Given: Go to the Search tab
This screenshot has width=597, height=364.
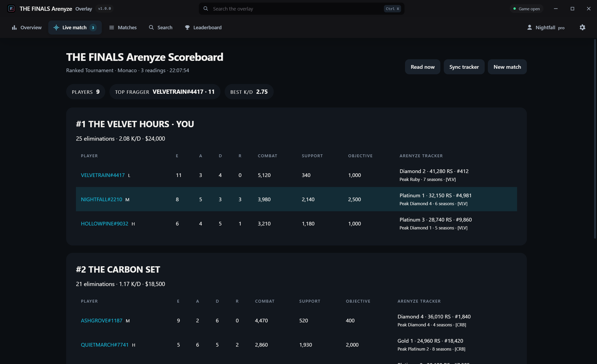Looking at the screenshot, I should 161,27.
